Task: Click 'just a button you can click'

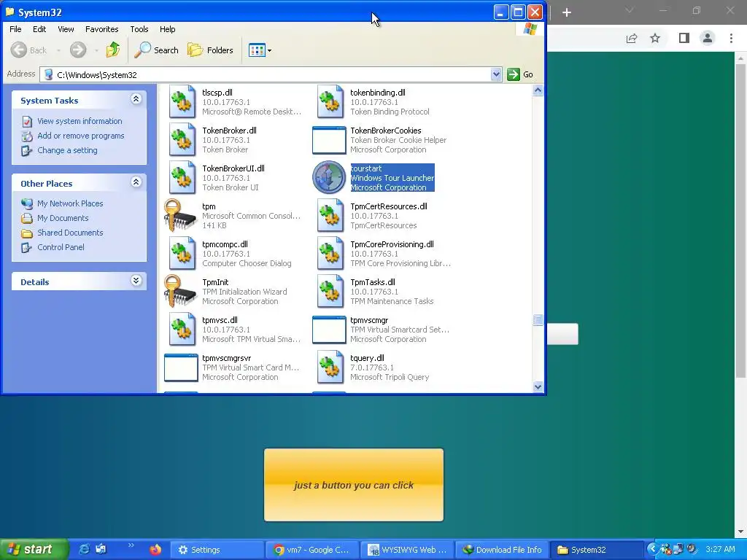Action: [354, 485]
